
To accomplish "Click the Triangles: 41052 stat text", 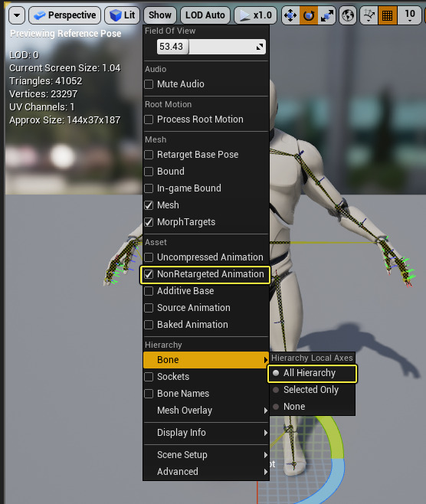I will [46, 81].
